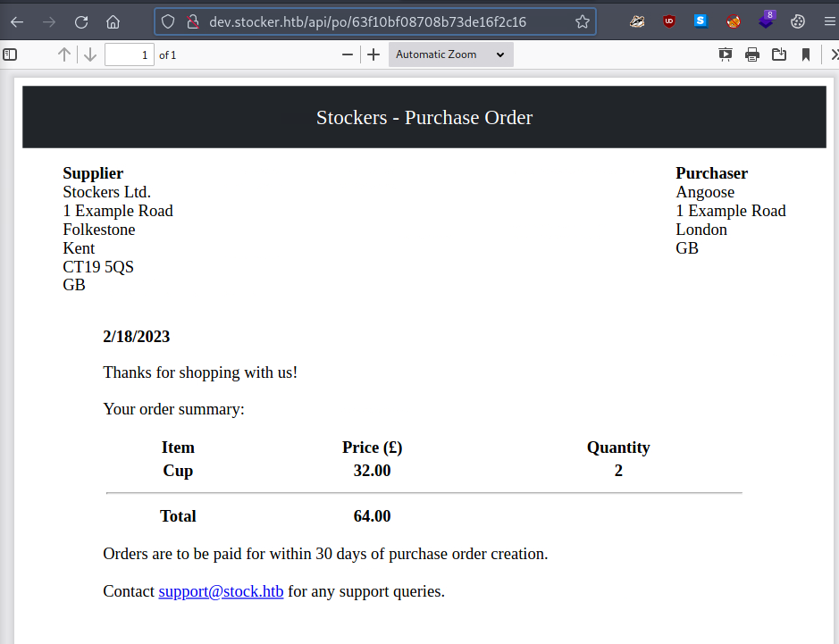
Task: Bookmark this page with the star
Action: click(583, 22)
